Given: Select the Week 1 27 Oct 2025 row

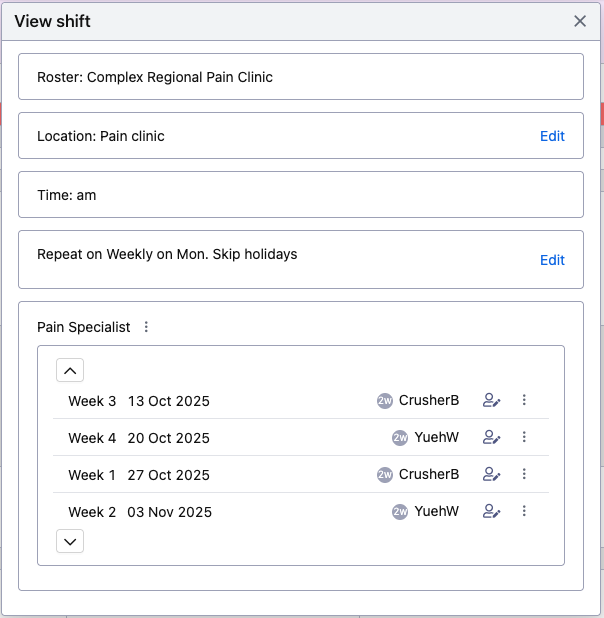Looking at the screenshot, I should coord(301,474).
